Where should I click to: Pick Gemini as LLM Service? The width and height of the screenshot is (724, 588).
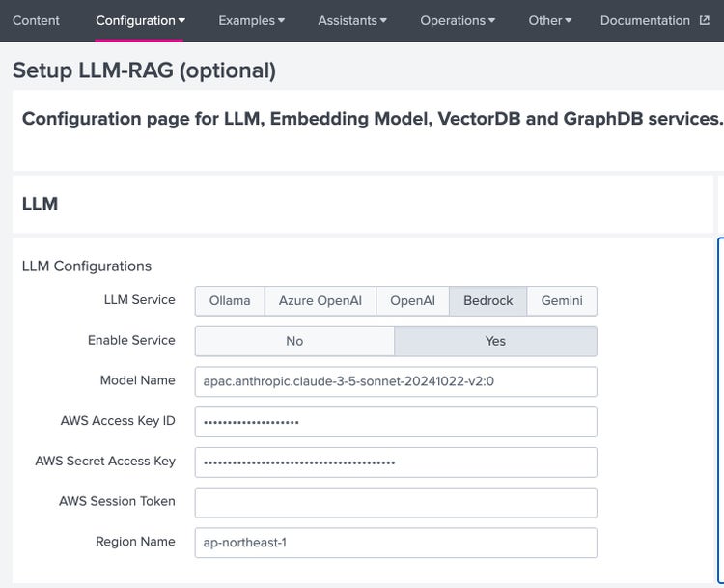point(562,300)
